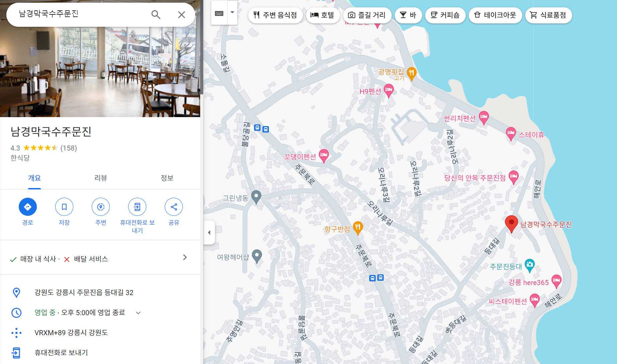Click the clock hours icon
The height and width of the screenshot is (364, 617).
(x=16, y=313)
